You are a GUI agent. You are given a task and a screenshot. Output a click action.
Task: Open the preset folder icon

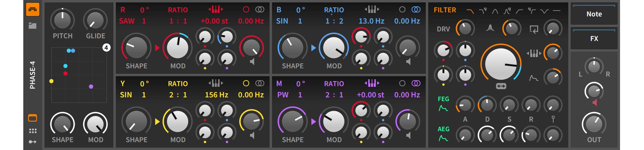pos(33,26)
